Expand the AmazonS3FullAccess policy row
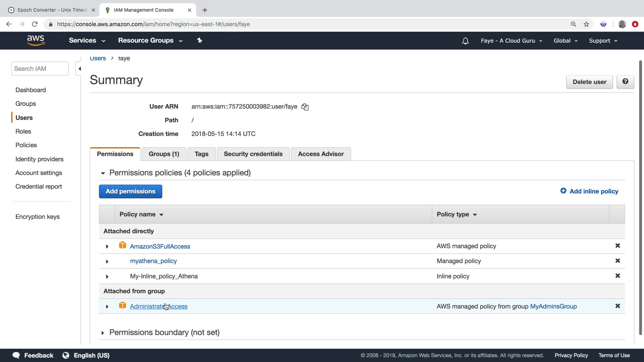The height and width of the screenshot is (362, 644). tap(107, 246)
